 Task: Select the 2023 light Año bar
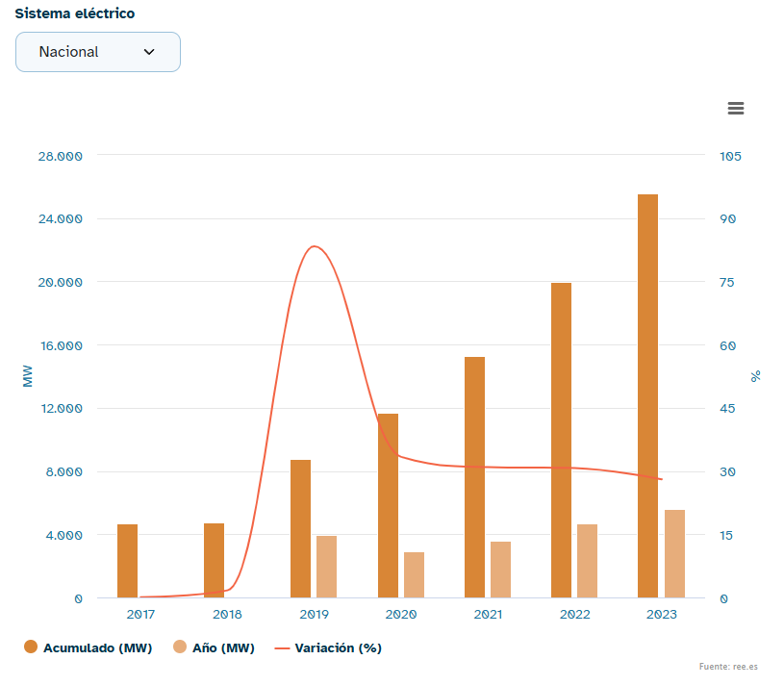pyautogui.click(x=674, y=554)
